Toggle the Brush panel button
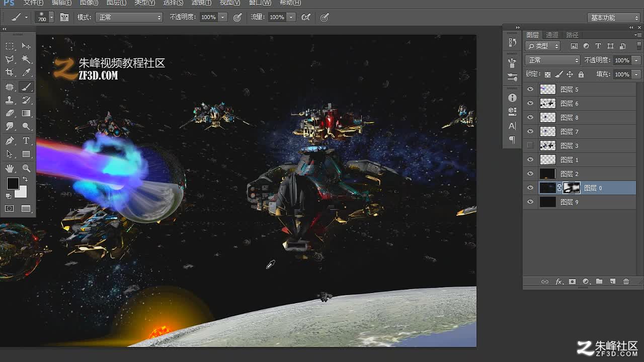The width and height of the screenshot is (644, 362). [64, 17]
